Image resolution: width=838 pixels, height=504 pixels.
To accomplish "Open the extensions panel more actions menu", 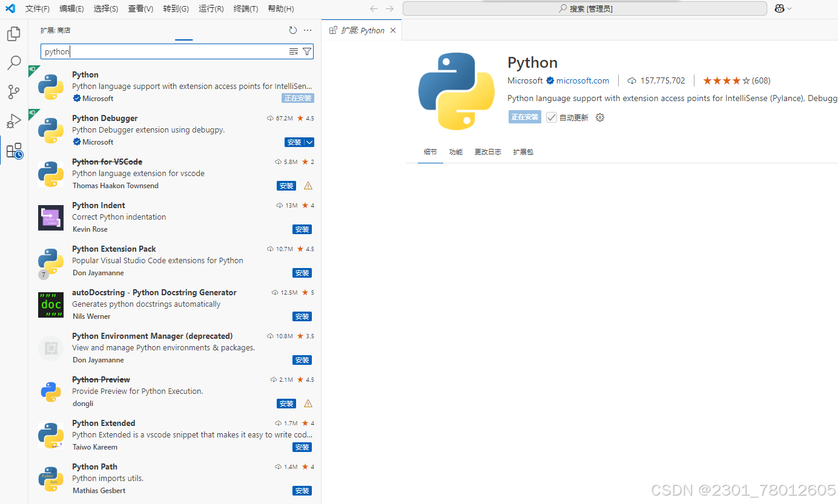I will coord(308,30).
